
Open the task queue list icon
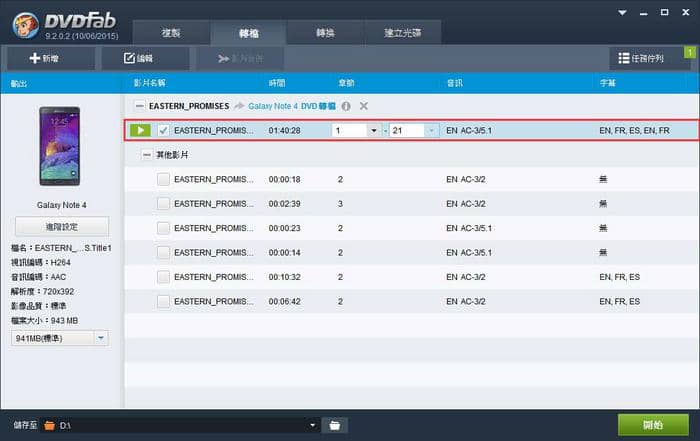click(x=624, y=58)
